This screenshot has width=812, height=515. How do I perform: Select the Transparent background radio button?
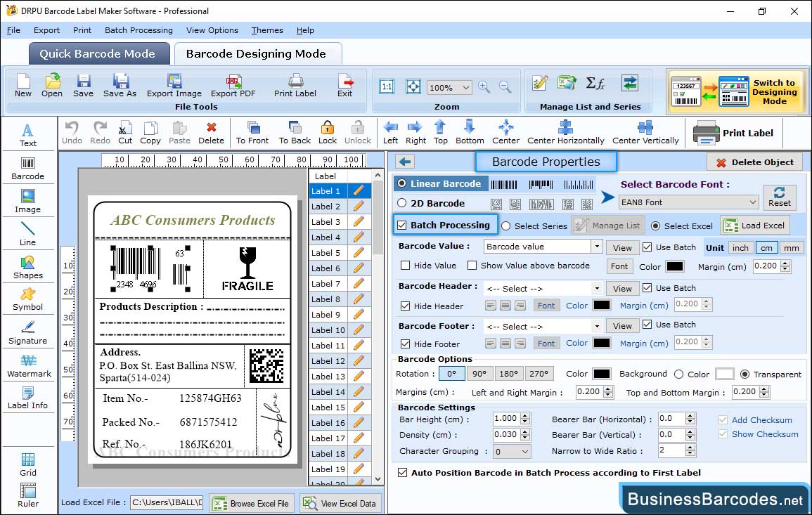click(x=745, y=374)
